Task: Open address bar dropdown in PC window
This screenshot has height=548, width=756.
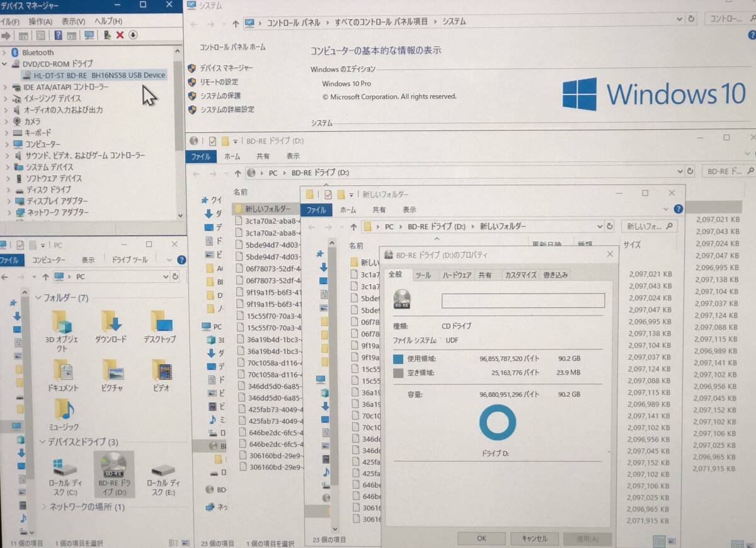Action: tap(166, 277)
